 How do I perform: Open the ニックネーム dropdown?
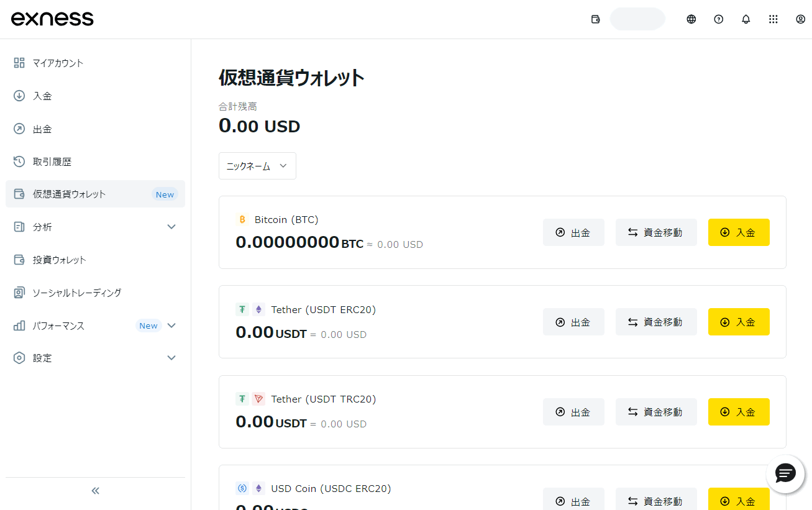coord(257,166)
